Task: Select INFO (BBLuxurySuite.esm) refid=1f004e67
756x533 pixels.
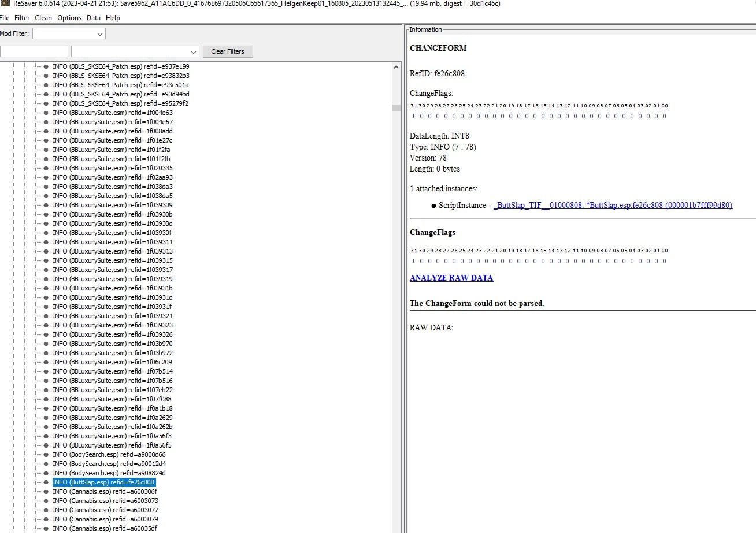Action: click(x=113, y=122)
